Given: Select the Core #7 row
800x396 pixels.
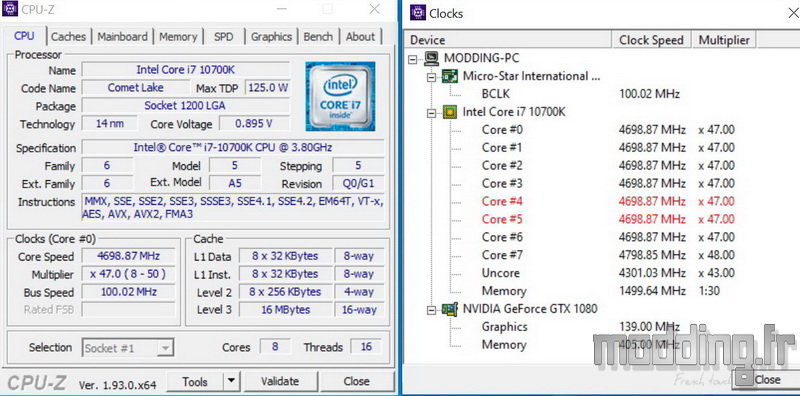Looking at the screenshot, I should pos(608,255).
